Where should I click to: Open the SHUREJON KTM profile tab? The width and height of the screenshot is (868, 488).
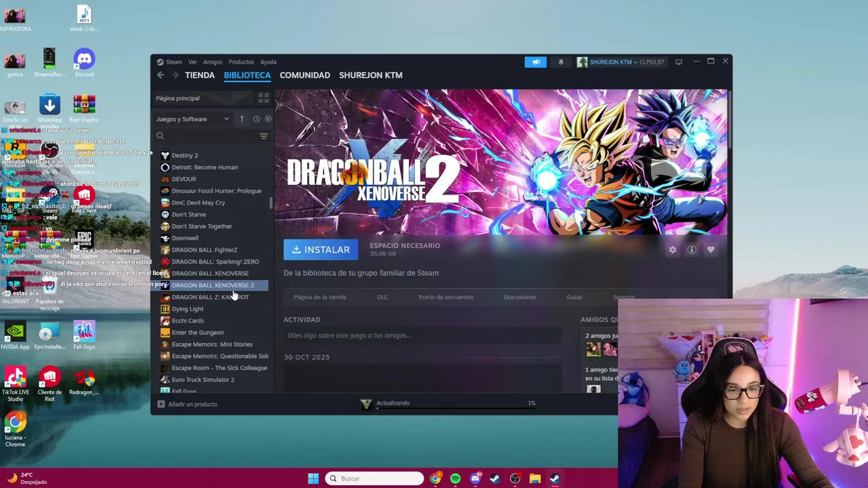coord(370,75)
